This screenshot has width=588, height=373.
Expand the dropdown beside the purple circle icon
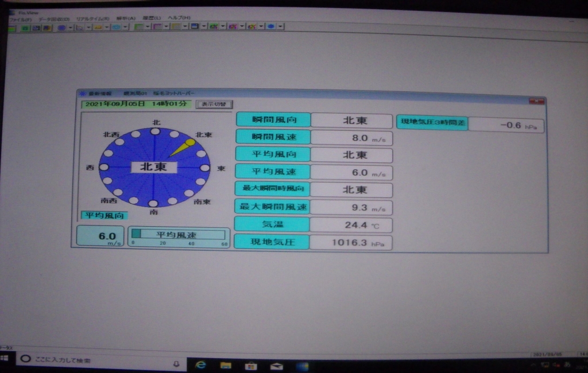tap(70, 27)
